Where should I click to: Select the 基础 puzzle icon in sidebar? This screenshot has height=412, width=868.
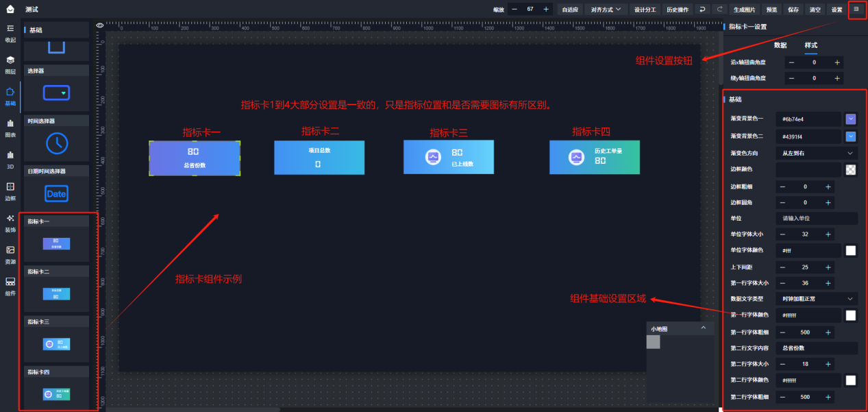coord(10,91)
